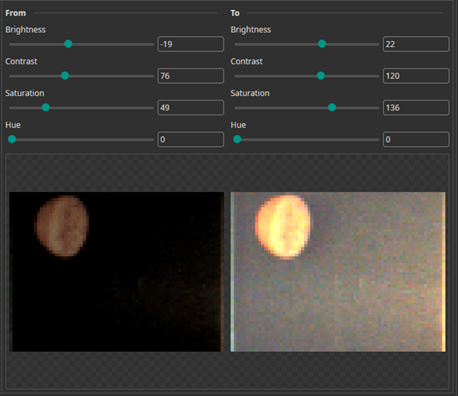458x396 pixels.
Task: Click the From Contrast slider handle
Action: point(65,76)
